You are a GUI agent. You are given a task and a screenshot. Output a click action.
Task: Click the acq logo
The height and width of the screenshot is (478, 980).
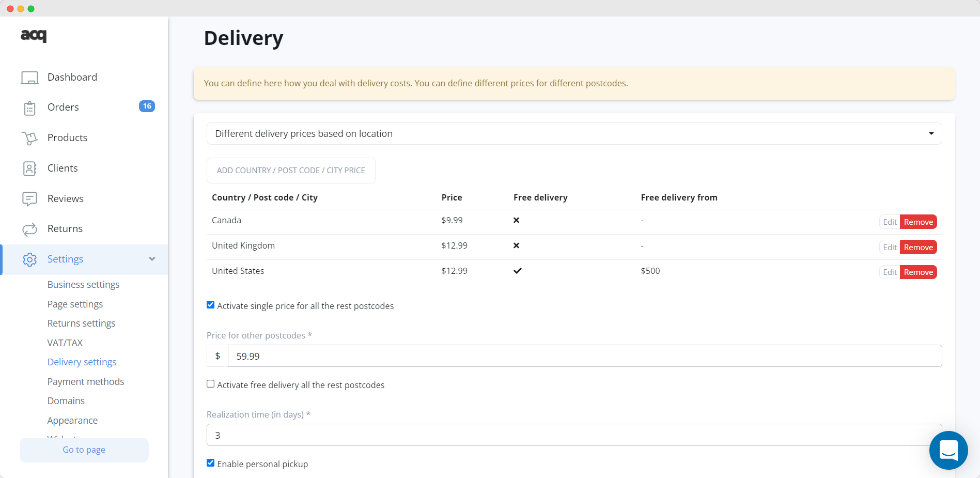pos(34,35)
